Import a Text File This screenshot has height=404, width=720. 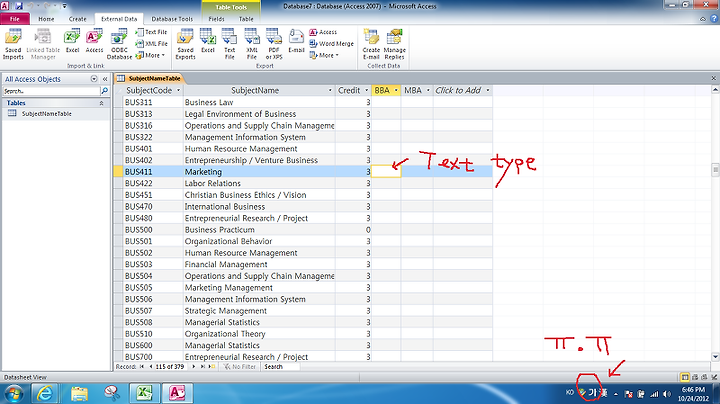click(x=152, y=32)
